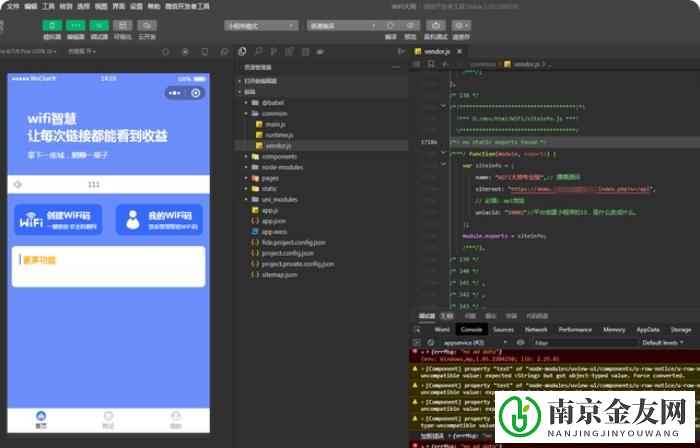
Task: Toggle the debugger panel button
Action: point(99,25)
